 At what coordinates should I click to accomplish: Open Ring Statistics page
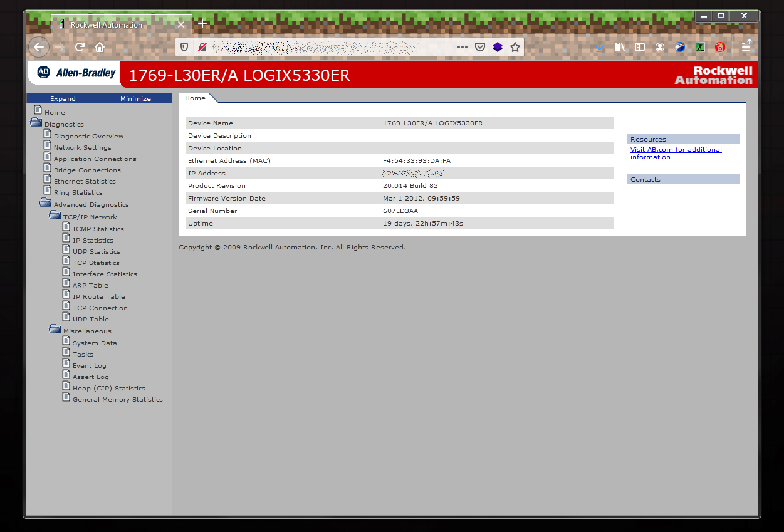(x=78, y=192)
